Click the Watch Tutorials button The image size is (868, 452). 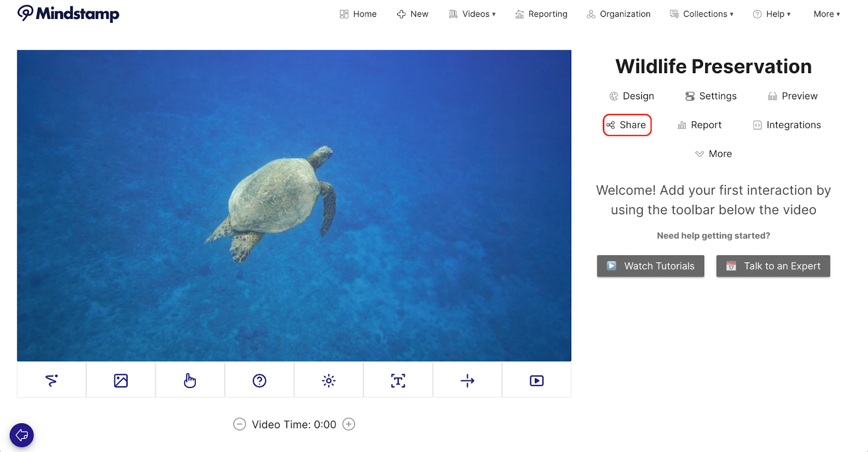coord(650,266)
